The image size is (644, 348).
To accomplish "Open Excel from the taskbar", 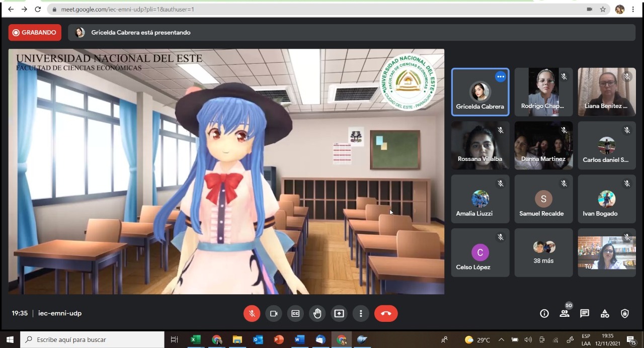I will [196, 339].
